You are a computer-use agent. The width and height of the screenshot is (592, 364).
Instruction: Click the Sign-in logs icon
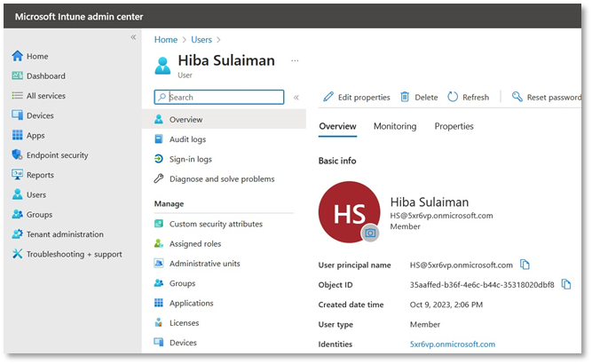click(159, 159)
